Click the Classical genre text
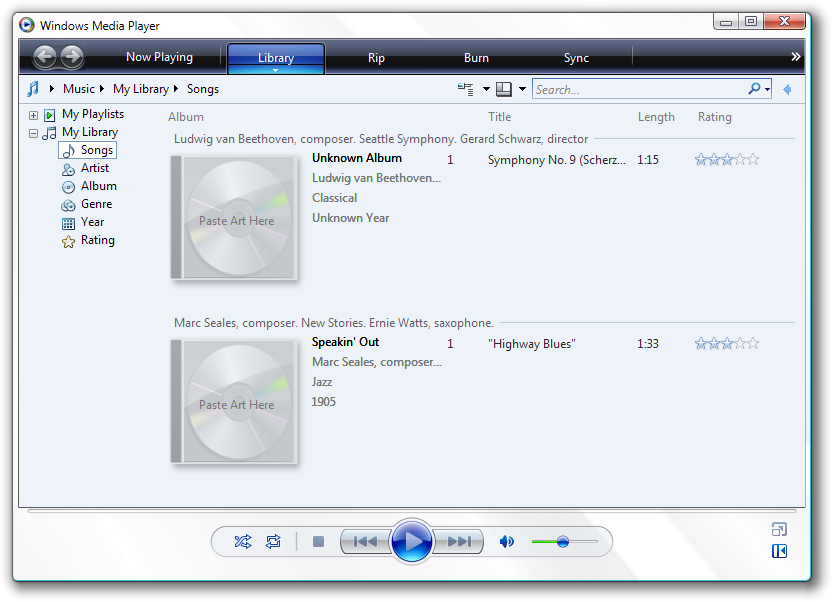 (x=334, y=198)
